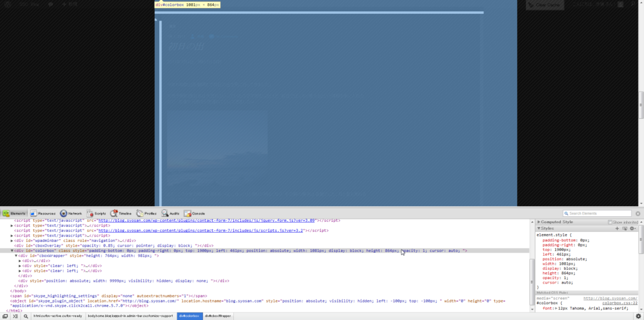This screenshot has height=320, width=644.
Task: Open the Resources panel
Action: [42, 214]
